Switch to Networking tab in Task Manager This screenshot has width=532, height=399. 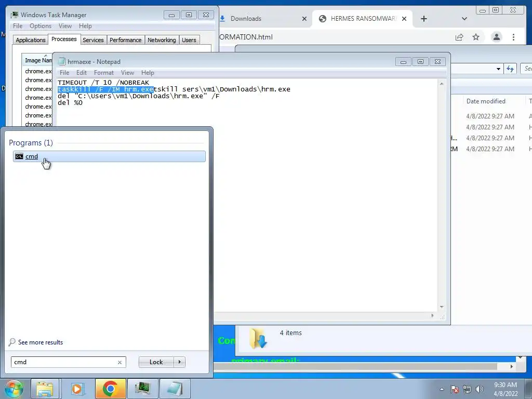pyautogui.click(x=162, y=40)
